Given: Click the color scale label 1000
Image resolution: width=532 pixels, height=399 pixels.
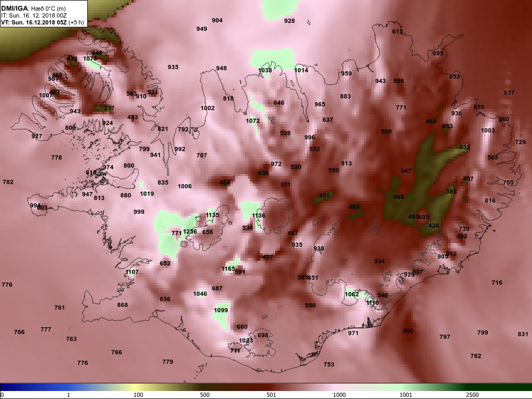Looking at the screenshot, I should (339, 395).
